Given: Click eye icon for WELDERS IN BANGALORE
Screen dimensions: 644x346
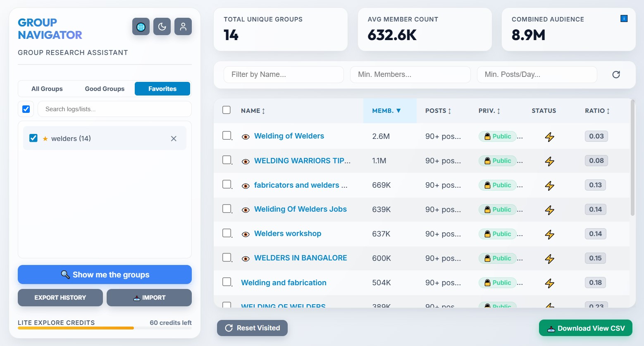Looking at the screenshot, I should [x=246, y=259].
